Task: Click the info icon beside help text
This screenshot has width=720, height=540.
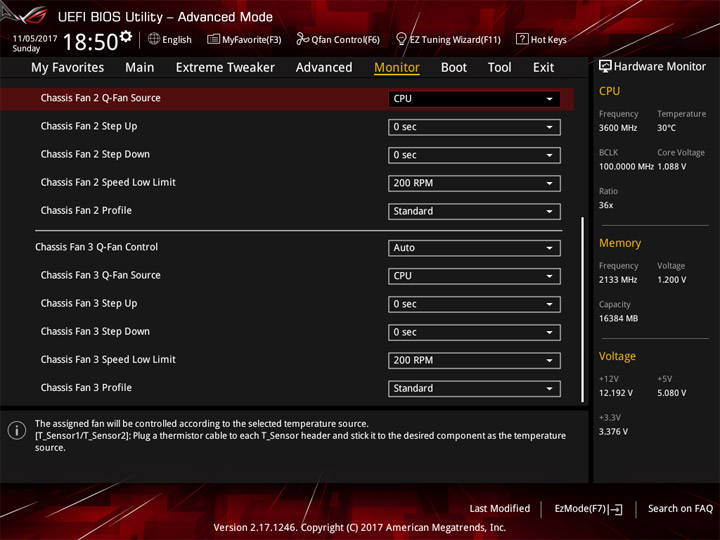Action: pyautogui.click(x=17, y=431)
